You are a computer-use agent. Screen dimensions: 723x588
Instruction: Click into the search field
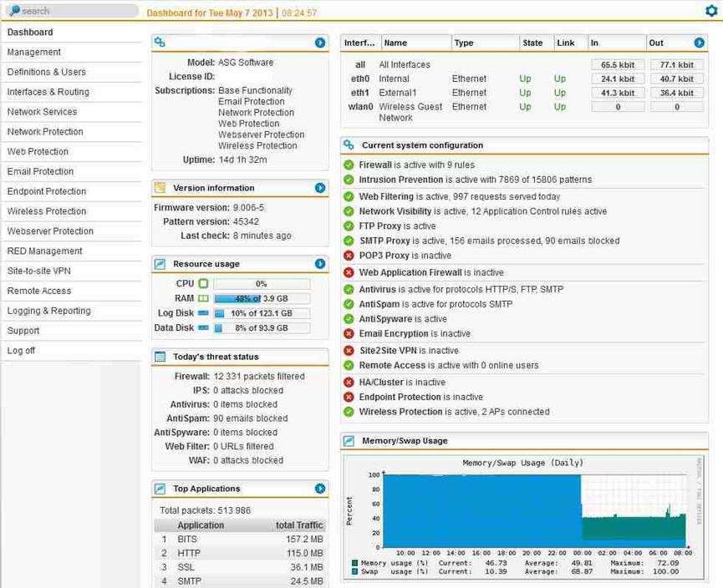point(75,11)
